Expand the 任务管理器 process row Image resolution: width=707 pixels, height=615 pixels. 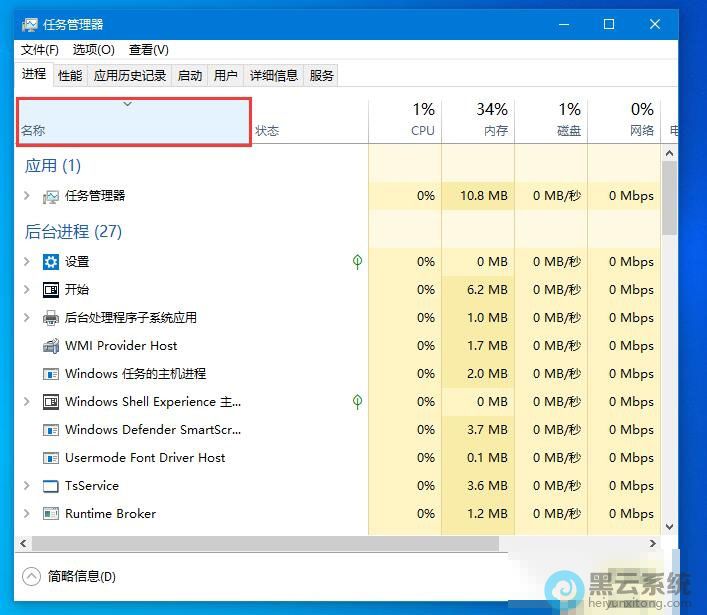click(x=27, y=196)
